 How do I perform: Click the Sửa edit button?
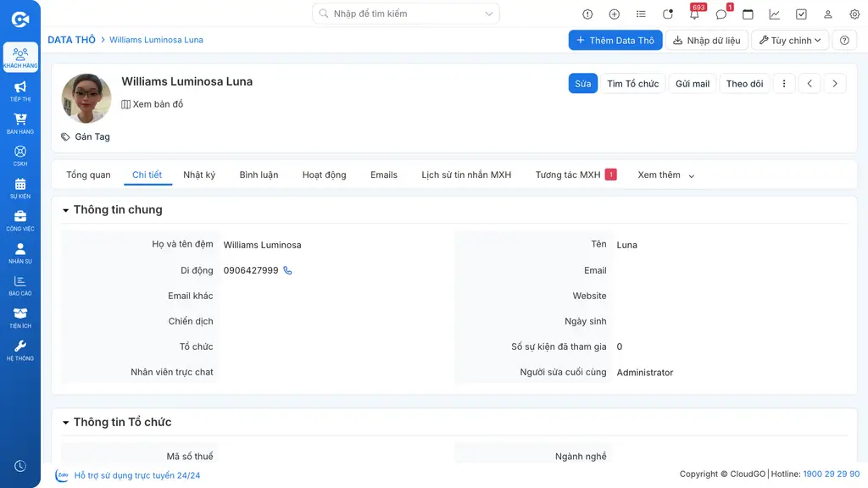(x=583, y=84)
